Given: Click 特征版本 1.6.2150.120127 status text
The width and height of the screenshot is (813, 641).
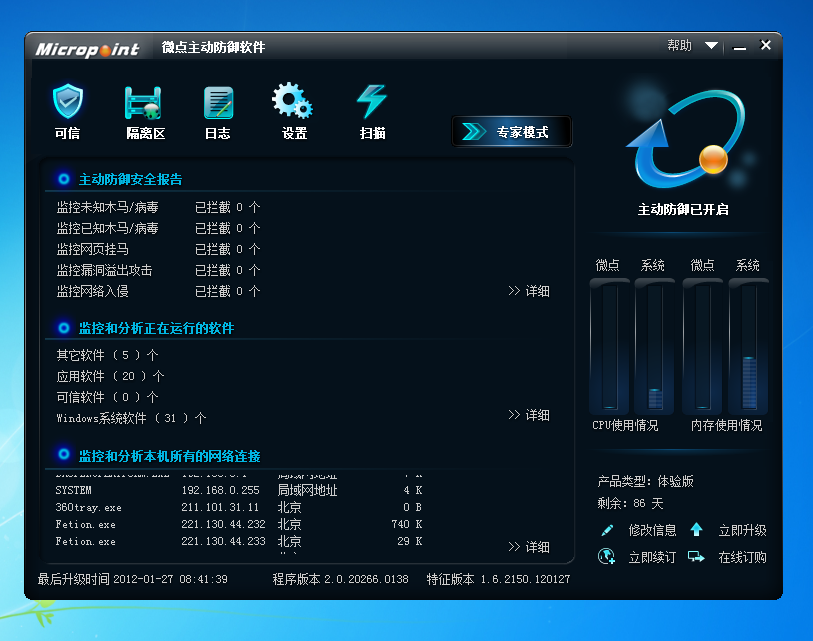Looking at the screenshot, I should 498,579.
